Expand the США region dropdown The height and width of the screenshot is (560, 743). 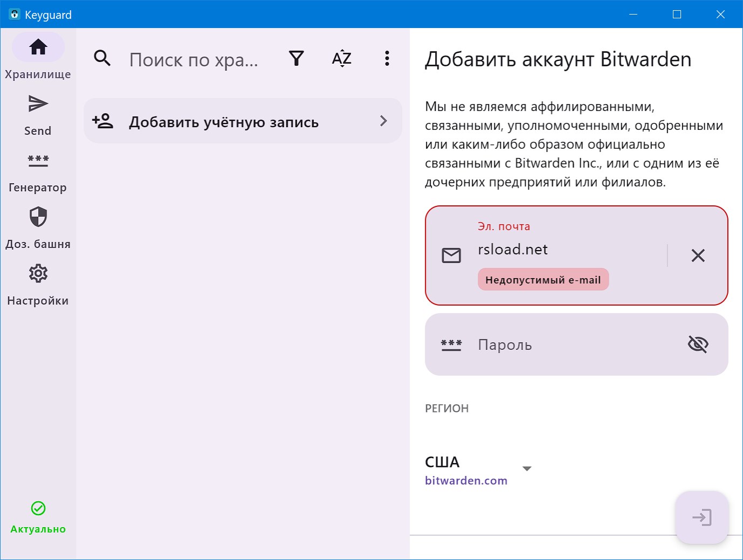527,468
